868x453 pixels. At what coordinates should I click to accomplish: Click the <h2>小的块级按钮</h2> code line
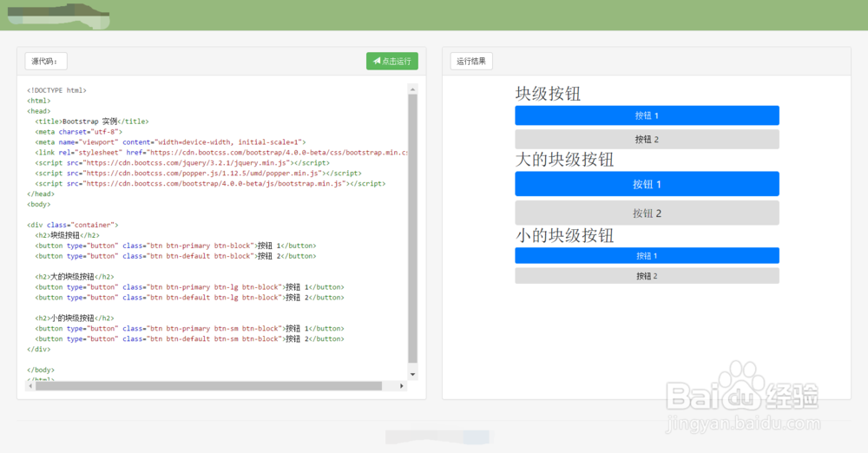pos(75,318)
